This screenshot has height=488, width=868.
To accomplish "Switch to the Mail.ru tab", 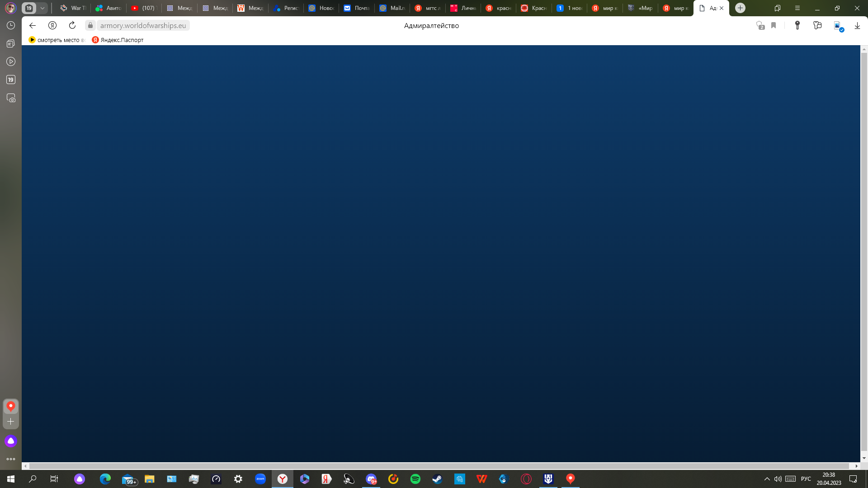I will pyautogui.click(x=392, y=8).
